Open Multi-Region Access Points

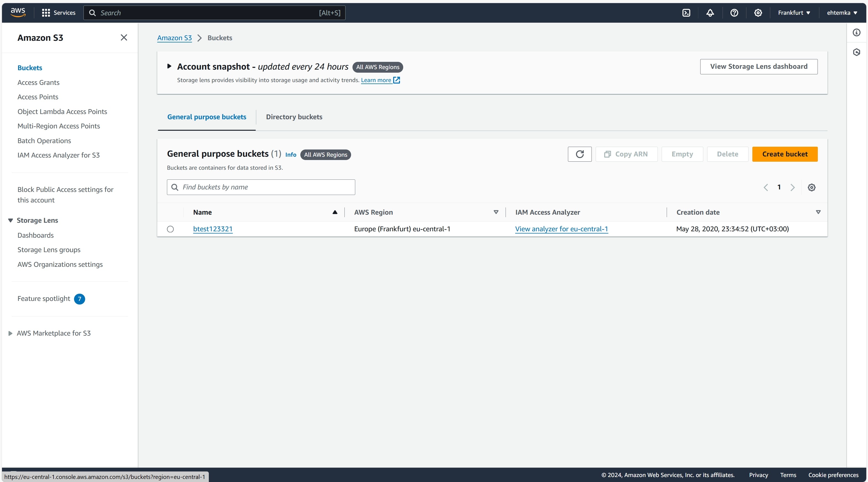tap(59, 126)
